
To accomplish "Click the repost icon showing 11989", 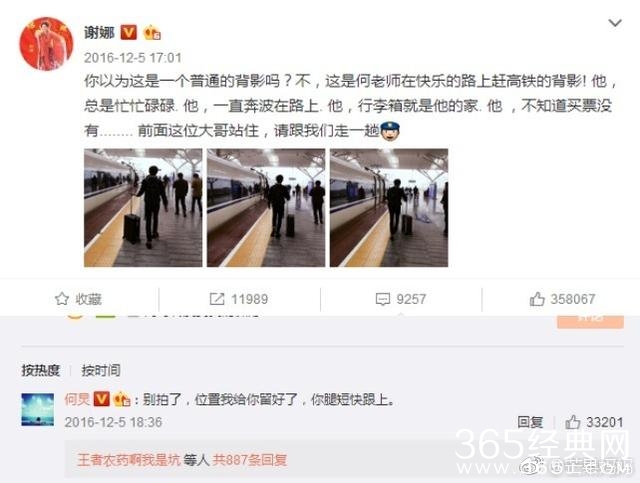I will 217,299.
